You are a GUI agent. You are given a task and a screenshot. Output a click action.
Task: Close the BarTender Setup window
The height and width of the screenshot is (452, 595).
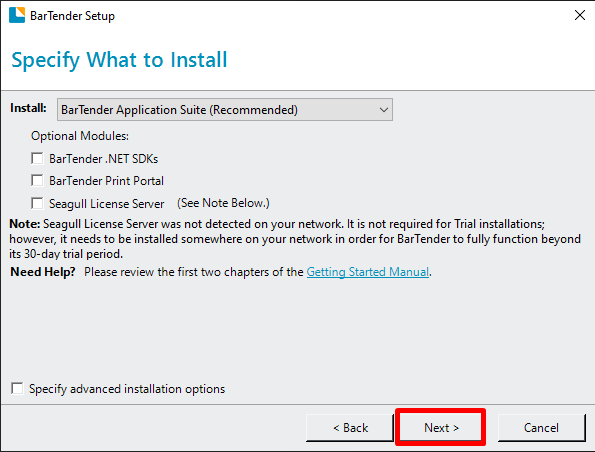[x=579, y=15]
